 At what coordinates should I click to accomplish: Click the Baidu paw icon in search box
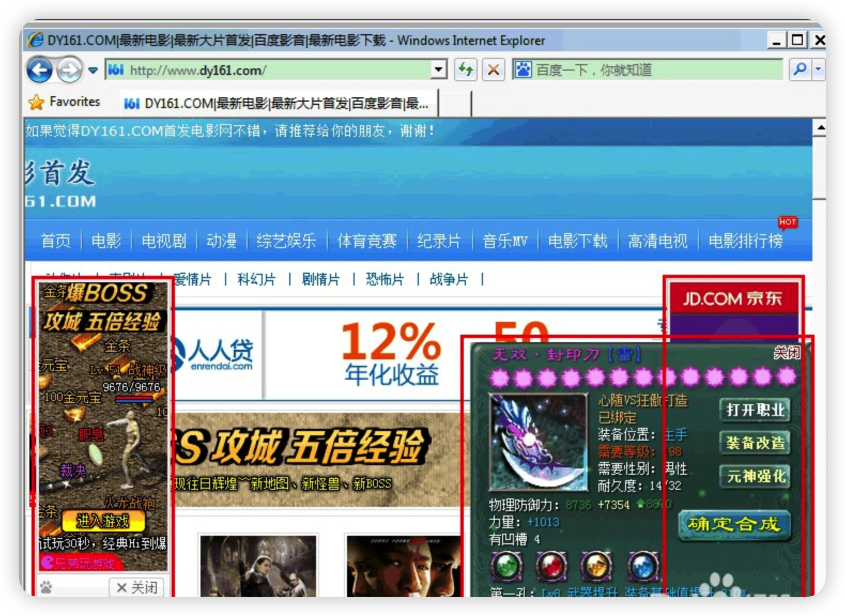[524, 70]
